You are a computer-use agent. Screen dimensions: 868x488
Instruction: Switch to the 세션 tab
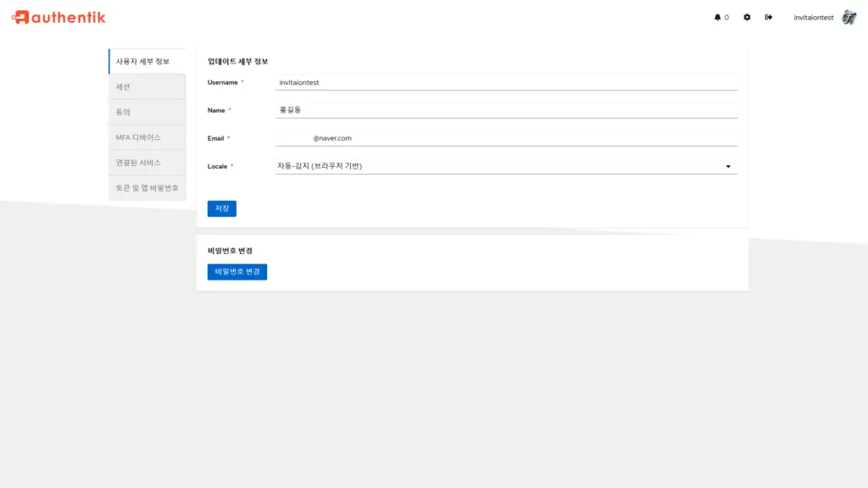pos(147,86)
